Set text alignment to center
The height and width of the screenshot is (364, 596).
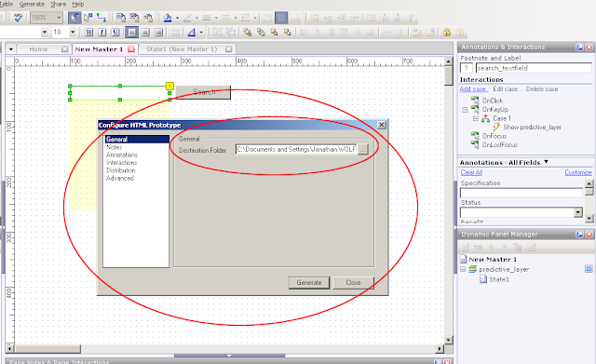coord(145,33)
